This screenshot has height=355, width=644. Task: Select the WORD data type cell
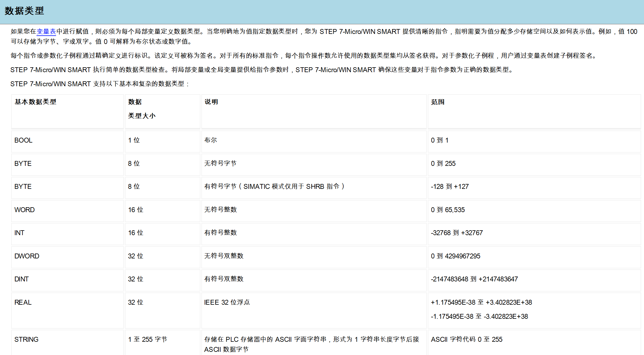(x=24, y=210)
